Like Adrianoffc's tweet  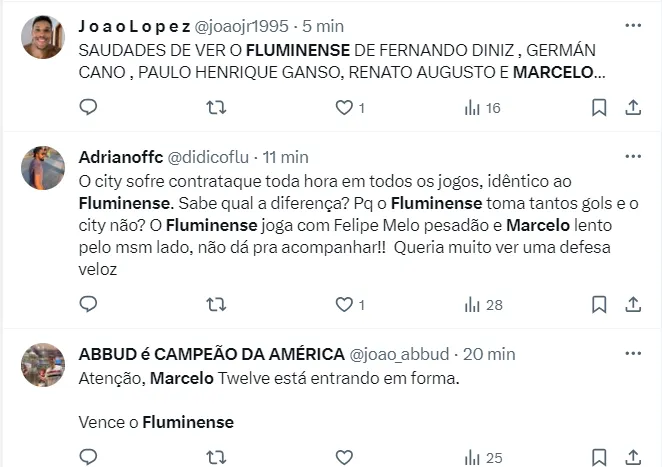[x=344, y=304]
